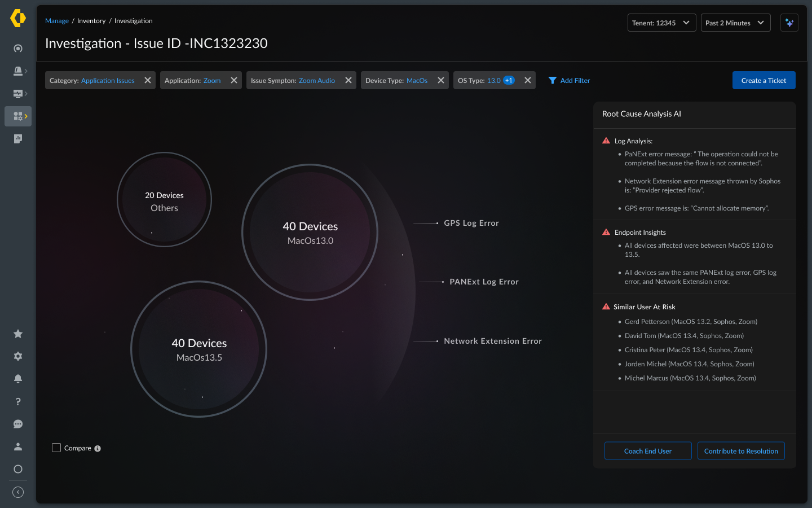The image size is (812, 508).
Task: Select the 40 Devices MacOs13.0 bubble
Action: [310, 232]
